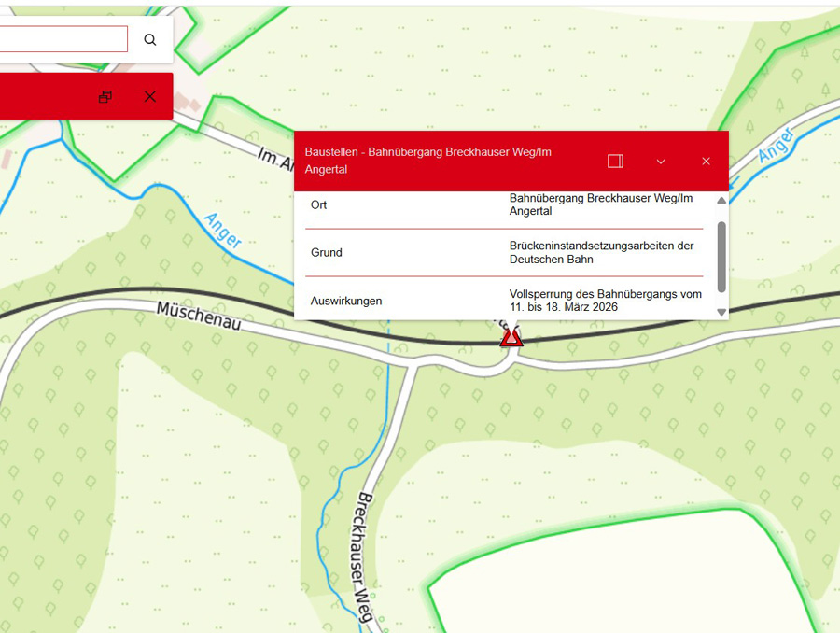Click the 'Grund' row label

[327, 252]
